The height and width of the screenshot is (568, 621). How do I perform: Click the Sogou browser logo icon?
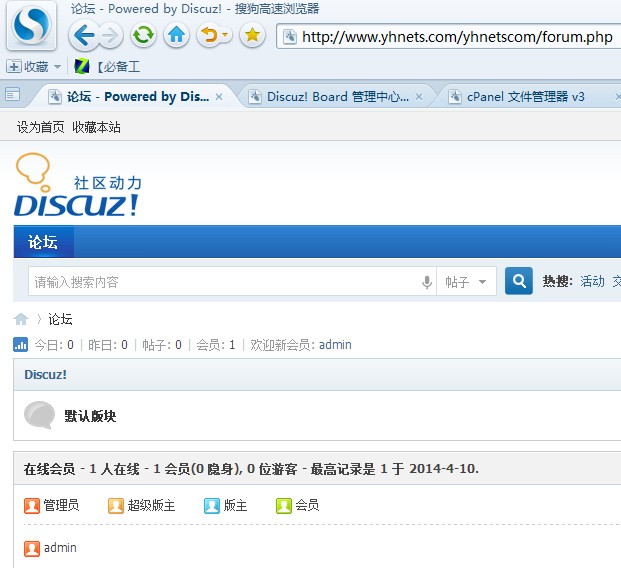click(31, 26)
